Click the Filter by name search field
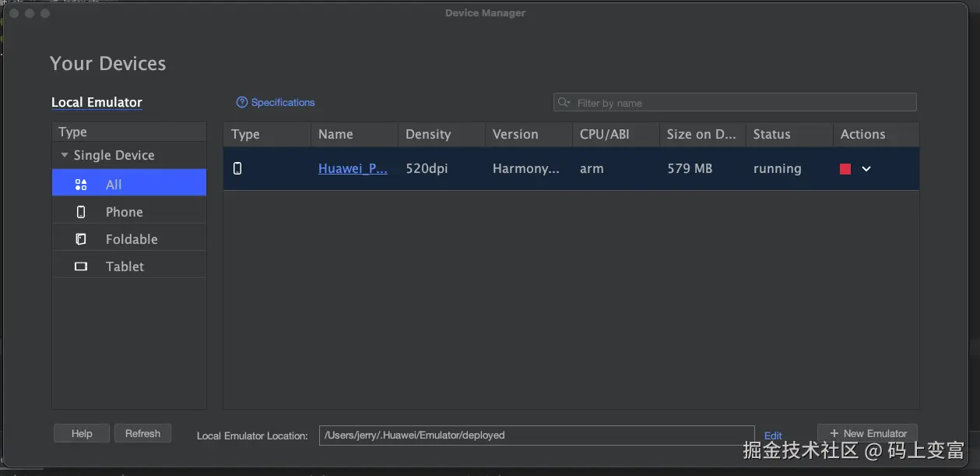980x476 pixels. tap(735, 103)
